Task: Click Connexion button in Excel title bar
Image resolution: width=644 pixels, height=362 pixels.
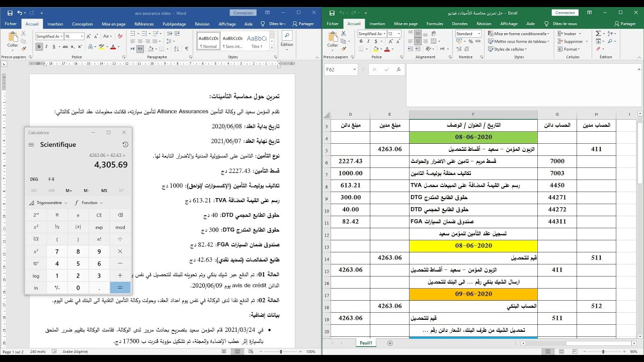Action: (565, 13)
